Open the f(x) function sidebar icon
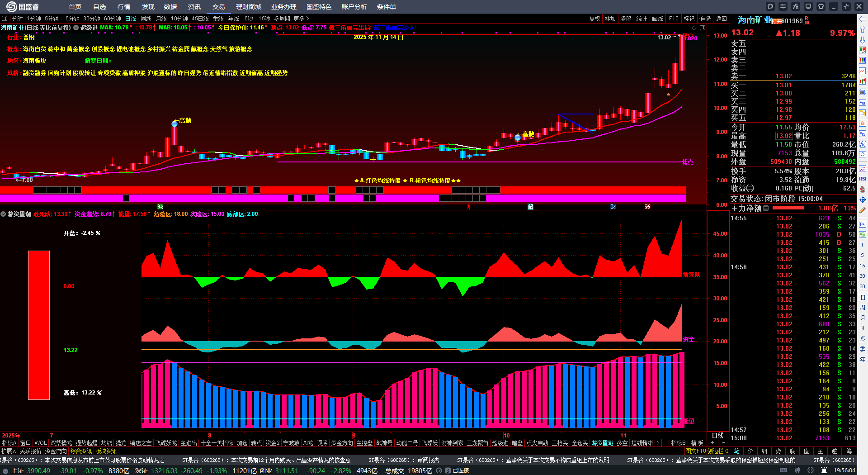Screen dimensions: 868x475 coord(863,144)
